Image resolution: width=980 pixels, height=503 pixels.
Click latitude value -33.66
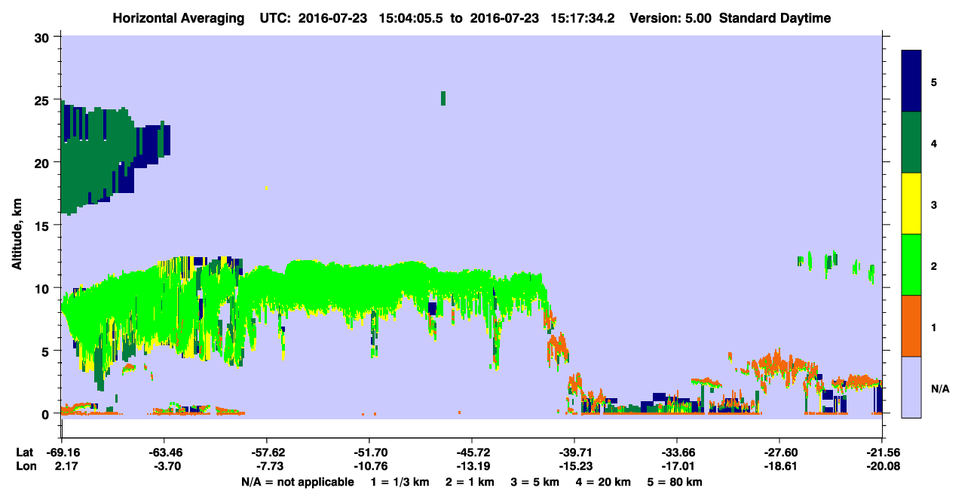[x=677, y=452]
